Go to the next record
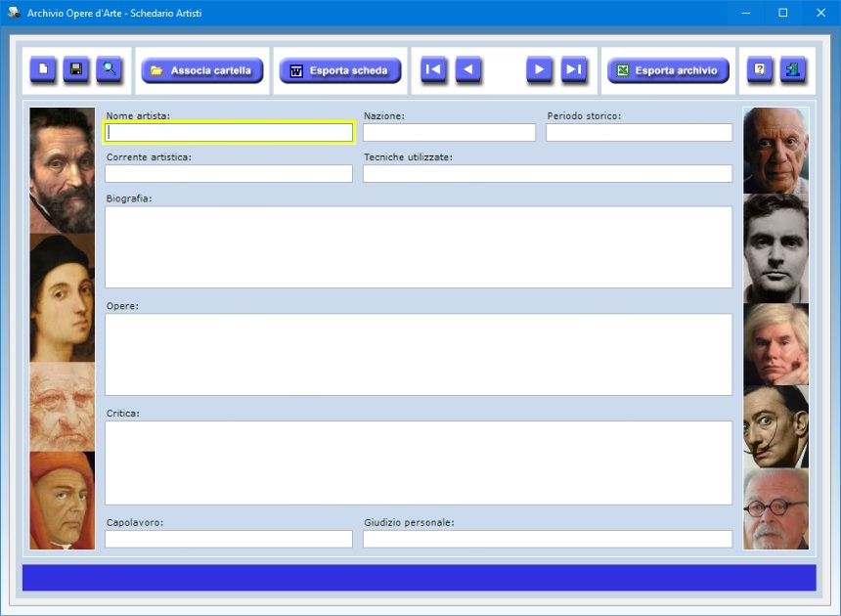 539,69
